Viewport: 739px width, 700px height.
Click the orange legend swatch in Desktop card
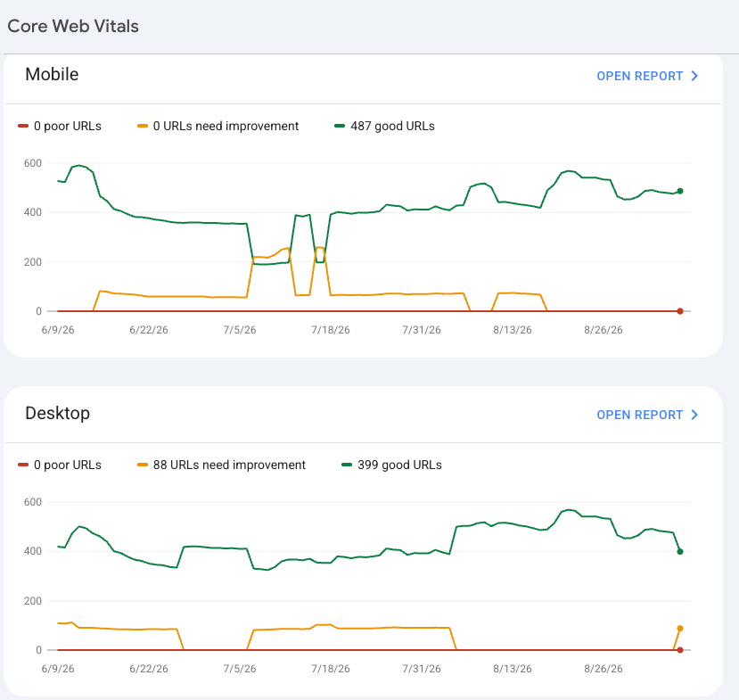143,465
